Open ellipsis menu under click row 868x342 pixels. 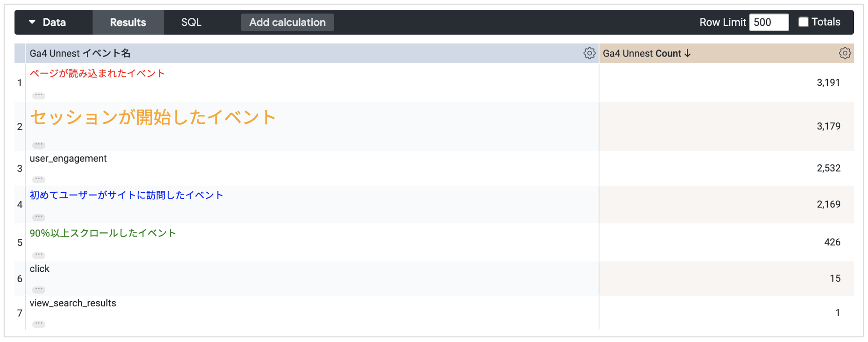pyautogui.click(x=39, y=289)
